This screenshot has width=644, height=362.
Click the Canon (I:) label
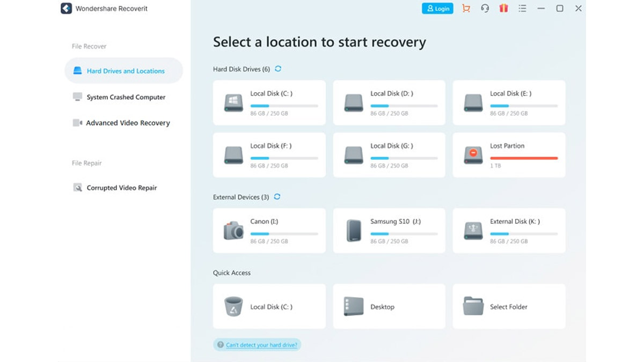(264, 221)
